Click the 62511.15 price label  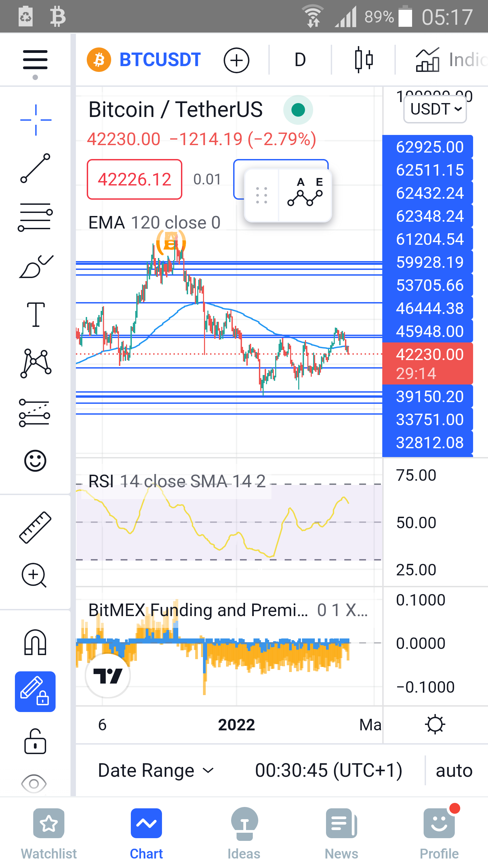428,170
